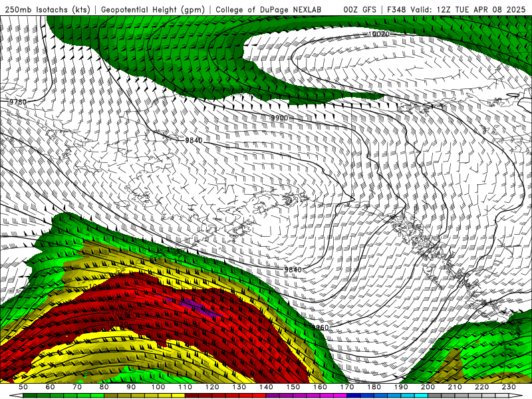
Task: Click the 100 kts color scale label
Action: (x=158, y=387)
